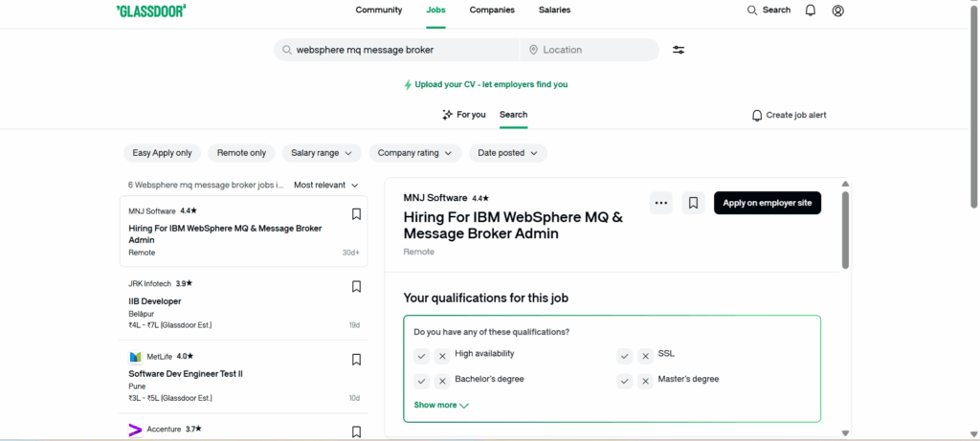Reject Master's degree qualification with X
This screenshot has height=441, width=980.
[646, 382]
